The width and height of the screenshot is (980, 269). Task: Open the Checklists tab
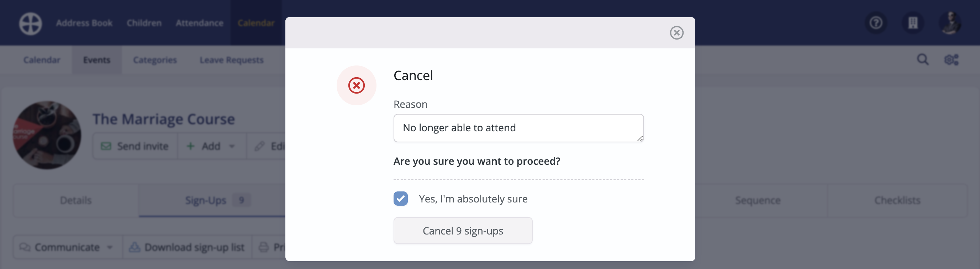click(x=897, y=201)
